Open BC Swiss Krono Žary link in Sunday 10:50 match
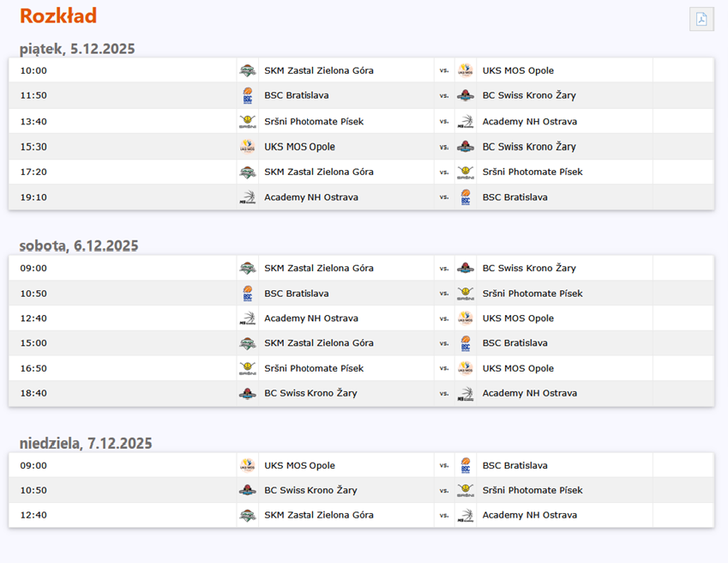 click(x=310, y=490)
